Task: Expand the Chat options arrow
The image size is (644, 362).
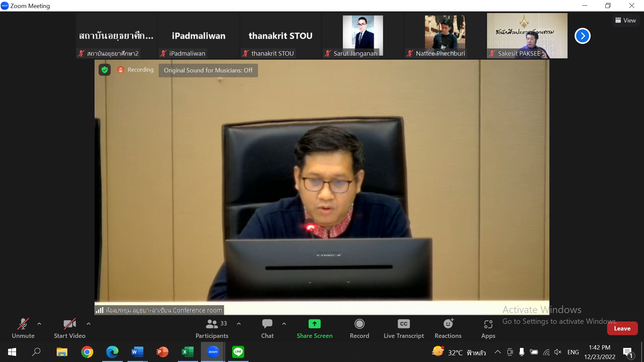Action: (284, 324)
